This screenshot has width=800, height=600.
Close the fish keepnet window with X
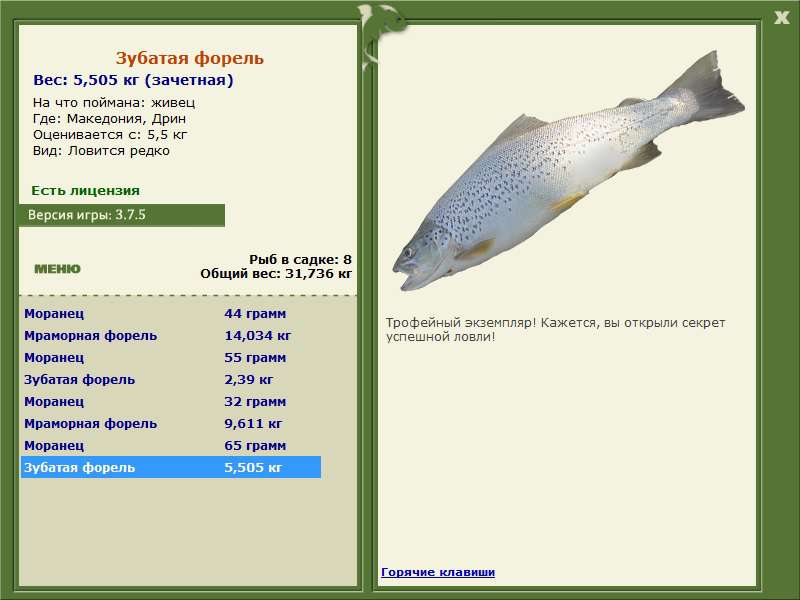click(x=781, y=18)
